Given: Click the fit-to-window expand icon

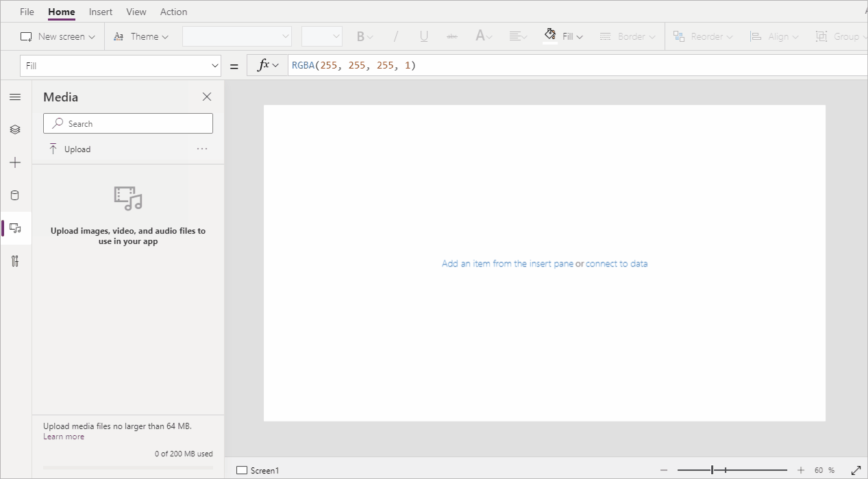Looking at the screenshot, I should [x=856, y=470].
